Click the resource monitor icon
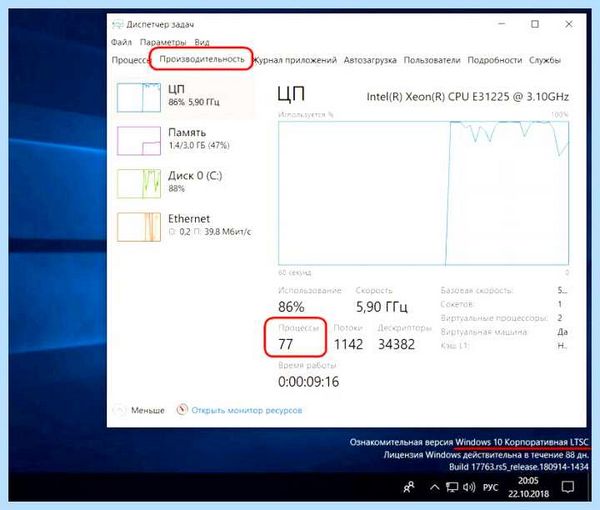Viewport: 600px width, 510px height. pos(182,410)
